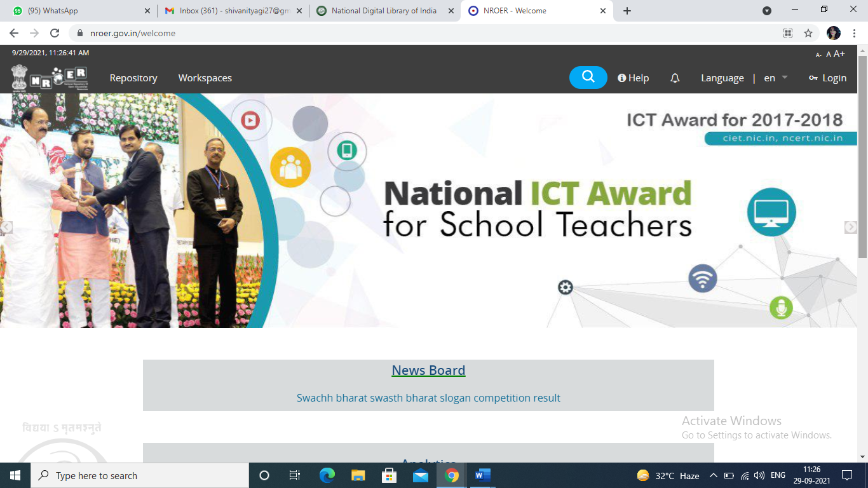Open Swachh bharat slogan competition result

point(428,398)
